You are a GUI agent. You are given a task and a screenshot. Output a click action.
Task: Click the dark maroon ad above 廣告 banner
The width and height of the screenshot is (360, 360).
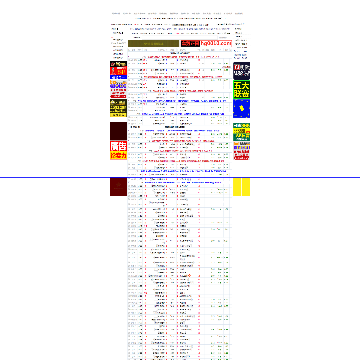pyautogui.click(x=118, y=131)
